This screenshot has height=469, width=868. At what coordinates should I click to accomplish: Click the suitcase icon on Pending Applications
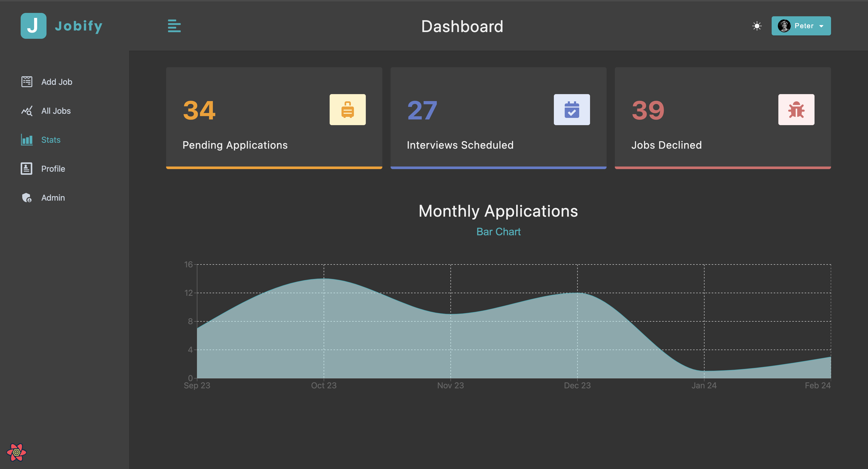pos(347,110)
